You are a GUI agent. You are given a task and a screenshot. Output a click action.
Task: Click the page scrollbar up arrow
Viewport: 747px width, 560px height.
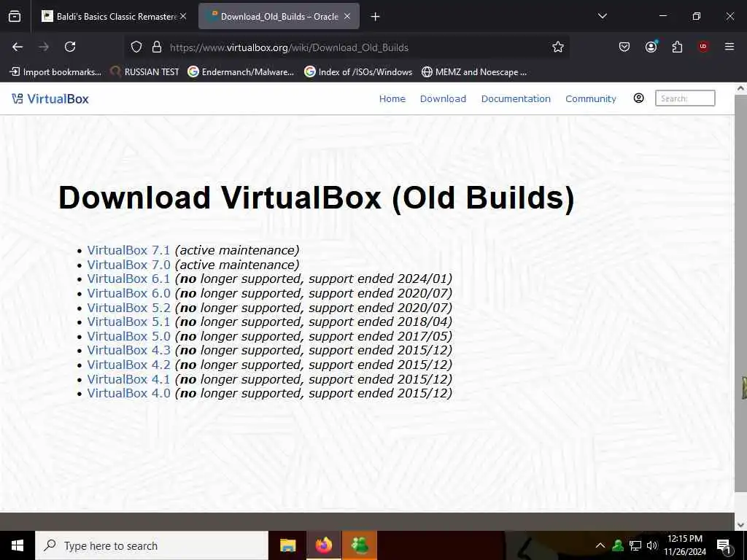740,88
